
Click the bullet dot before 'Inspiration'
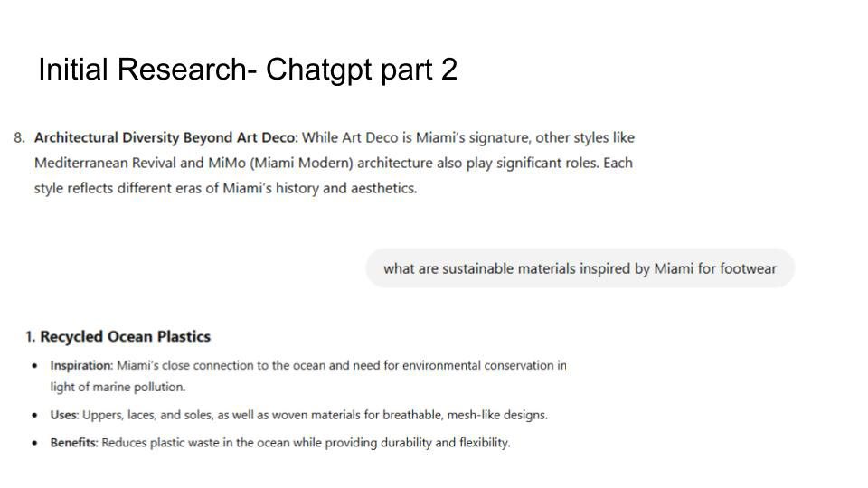pos(35,366)
